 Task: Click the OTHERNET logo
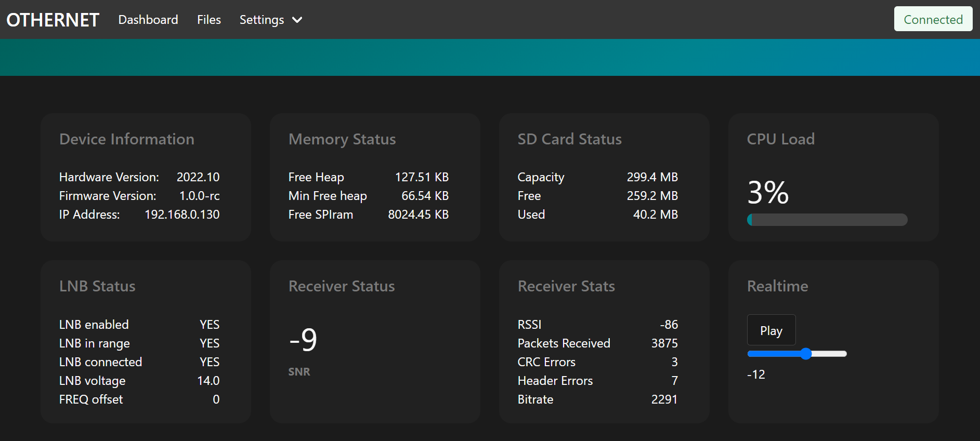(53, 20)
